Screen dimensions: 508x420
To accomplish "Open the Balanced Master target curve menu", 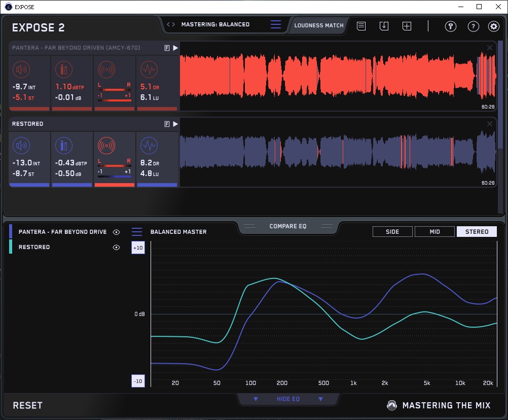I will 137,232.
